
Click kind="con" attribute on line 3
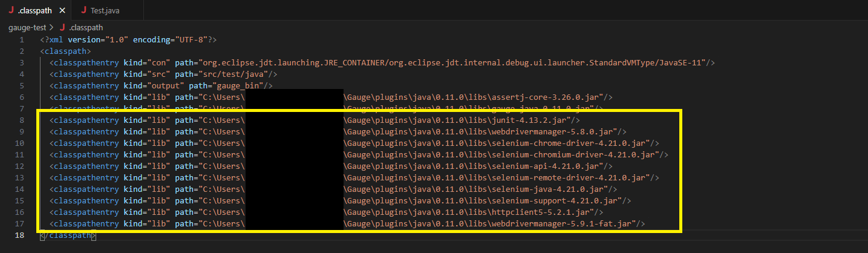(147, 63)
